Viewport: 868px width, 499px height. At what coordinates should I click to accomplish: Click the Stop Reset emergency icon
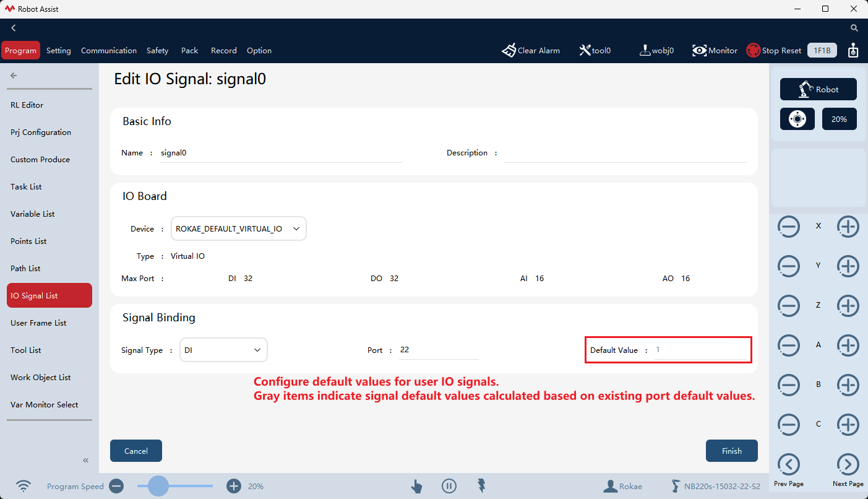click(x=753, y=51)
